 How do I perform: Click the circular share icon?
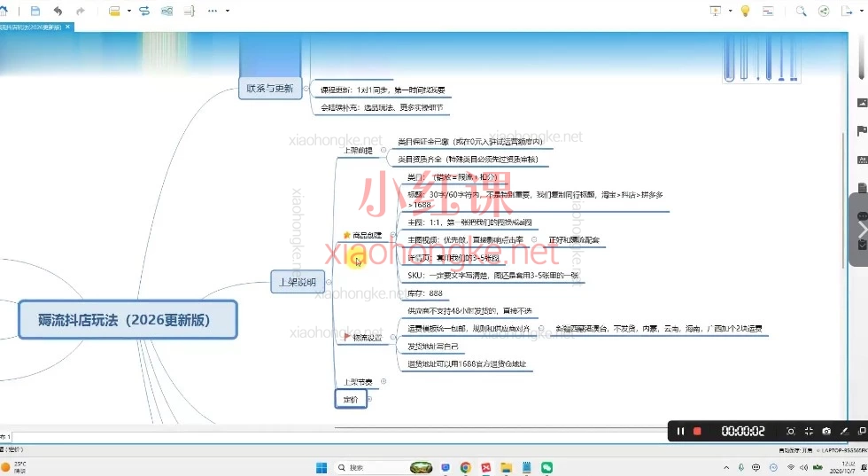824,11
